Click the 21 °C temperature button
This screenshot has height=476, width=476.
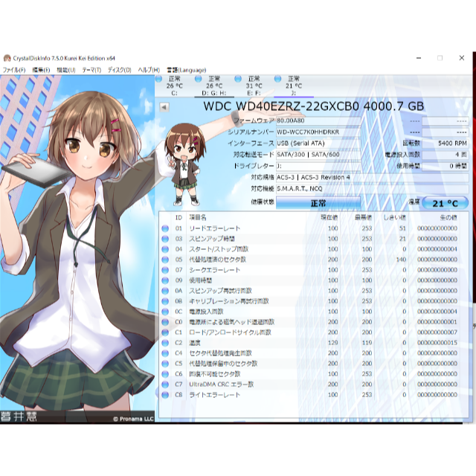pyautogui.click(x=445, y=203)
